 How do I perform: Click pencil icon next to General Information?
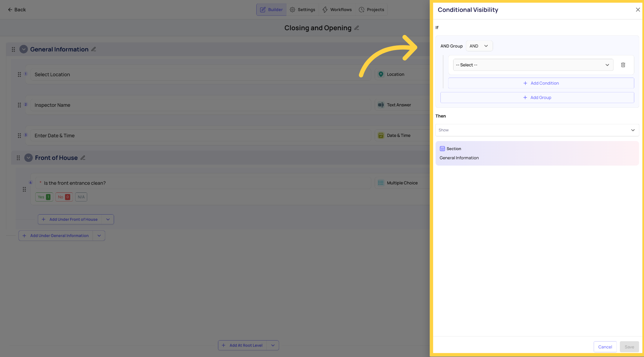click(94, 49)
